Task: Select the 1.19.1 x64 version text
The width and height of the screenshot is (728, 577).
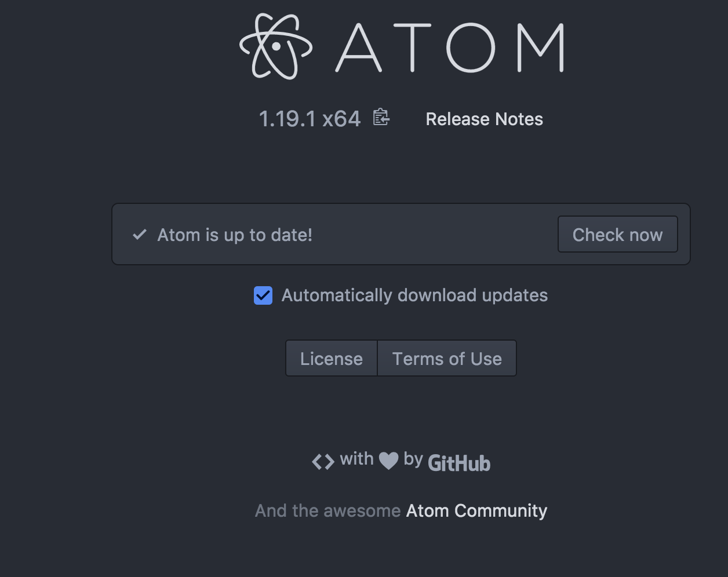Action: (x=310, y=118)
